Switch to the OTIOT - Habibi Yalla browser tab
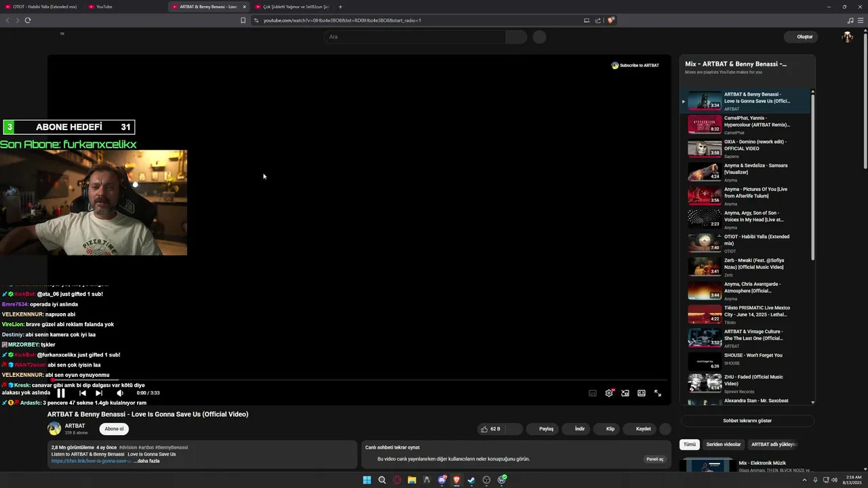Image resolution: width=868 pixels, height=488 pixels. pyautogui.click(x=41, y=7)
